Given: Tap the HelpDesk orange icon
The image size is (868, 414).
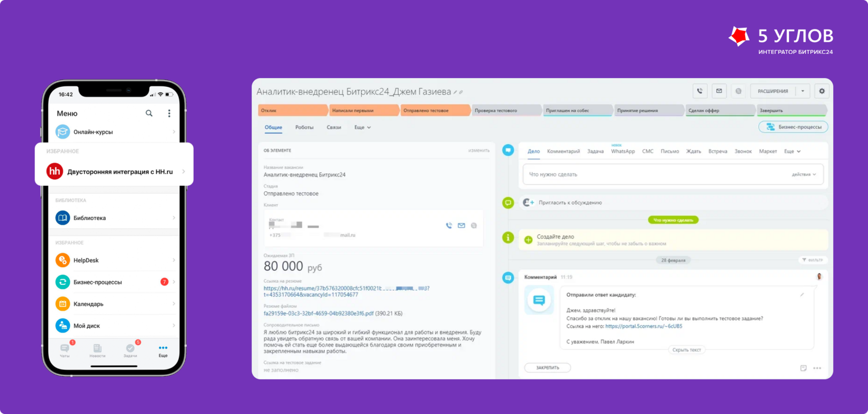Looking at the screenshot, I should [63, 260].
